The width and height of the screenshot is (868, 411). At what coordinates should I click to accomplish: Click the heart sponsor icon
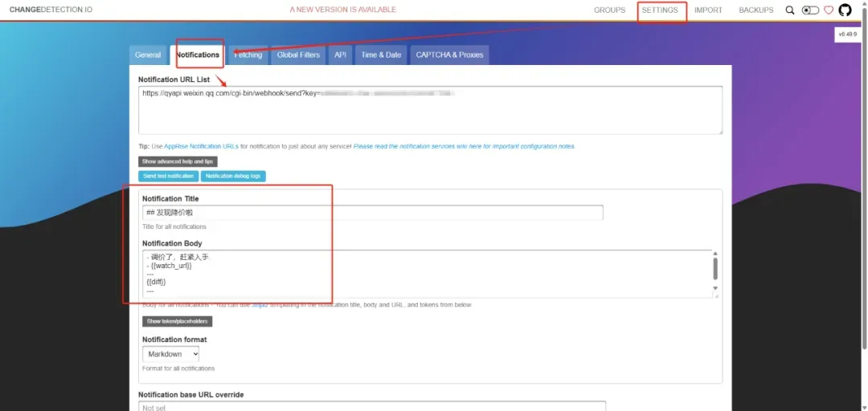click(x=829, y=10)
